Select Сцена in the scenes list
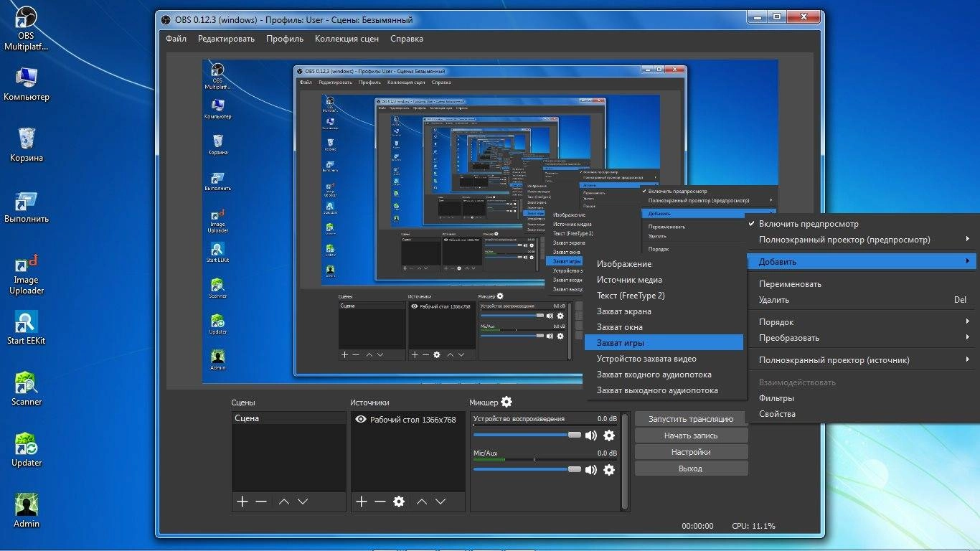Image resolution: width=980 pixels, height=551 pixels. [x=289, y=418]
